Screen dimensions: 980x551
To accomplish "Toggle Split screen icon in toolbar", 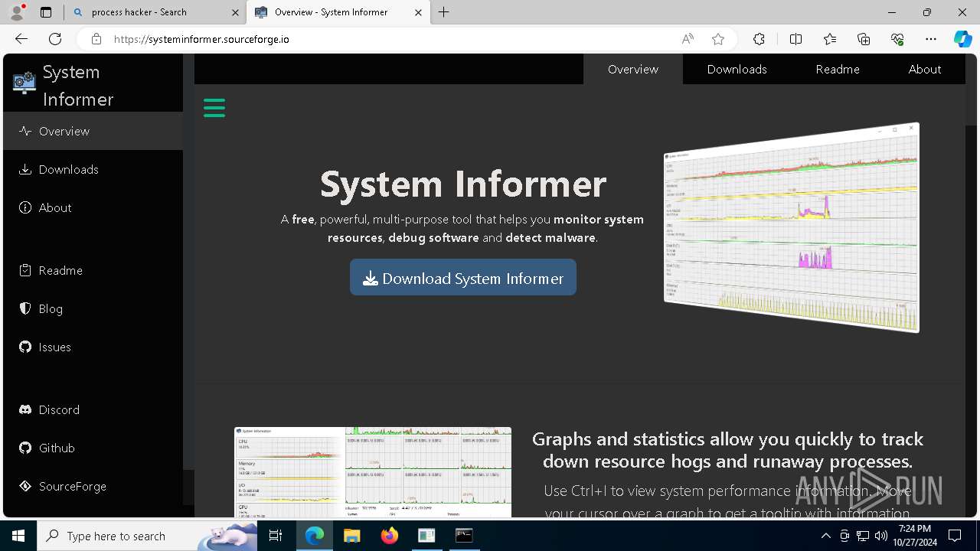I will tap(795, 39).
